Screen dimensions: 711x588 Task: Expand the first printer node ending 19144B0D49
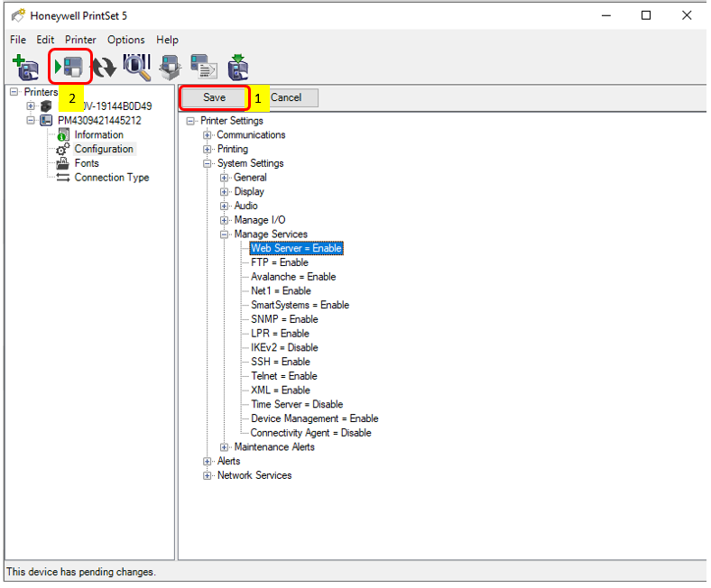pyautogui.click(x=30, y=106)
